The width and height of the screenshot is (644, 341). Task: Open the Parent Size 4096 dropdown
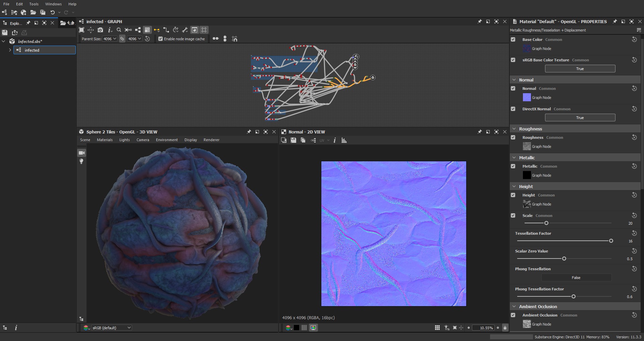[110, 39]
